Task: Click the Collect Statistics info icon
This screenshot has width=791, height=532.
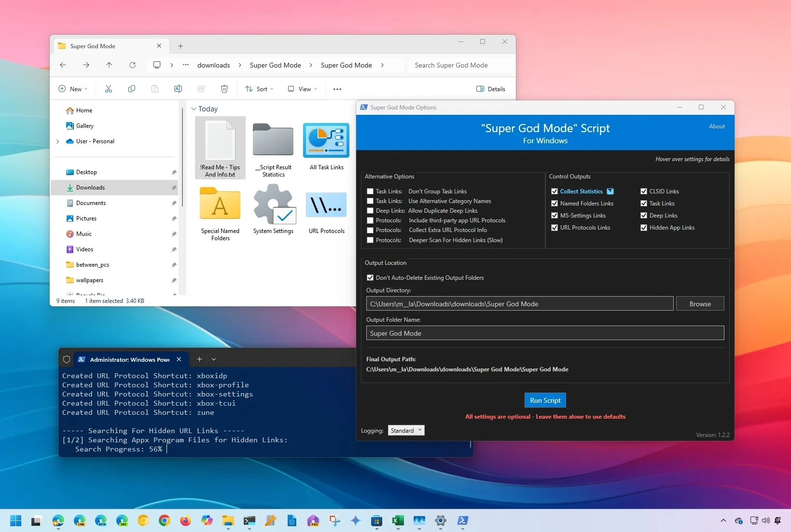Action: pos(611,191)
